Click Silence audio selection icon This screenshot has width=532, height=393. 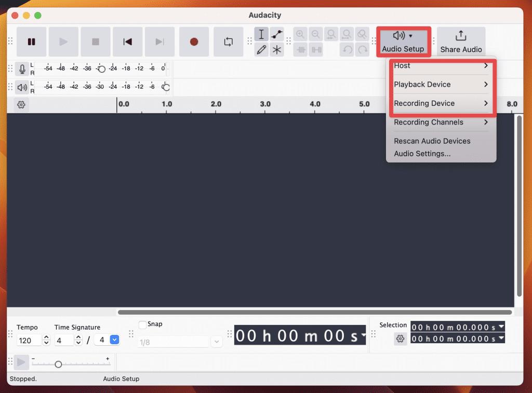click(316, 50)
